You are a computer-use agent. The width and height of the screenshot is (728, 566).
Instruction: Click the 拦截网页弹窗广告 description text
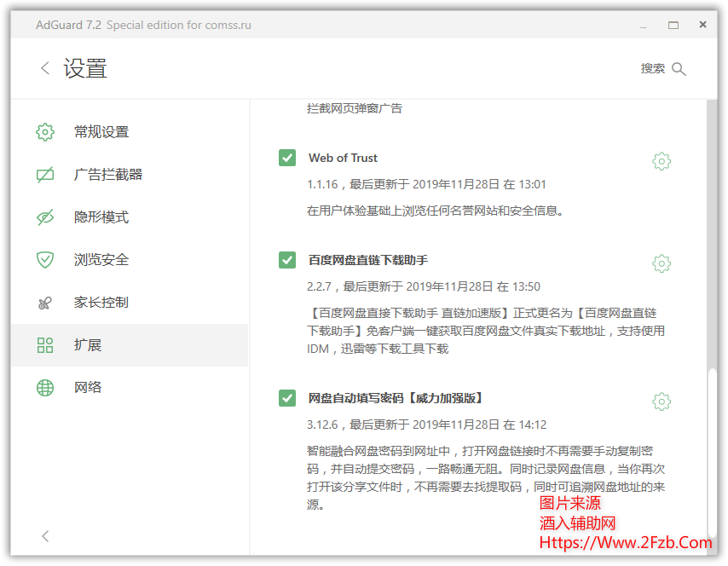(355, 108)
